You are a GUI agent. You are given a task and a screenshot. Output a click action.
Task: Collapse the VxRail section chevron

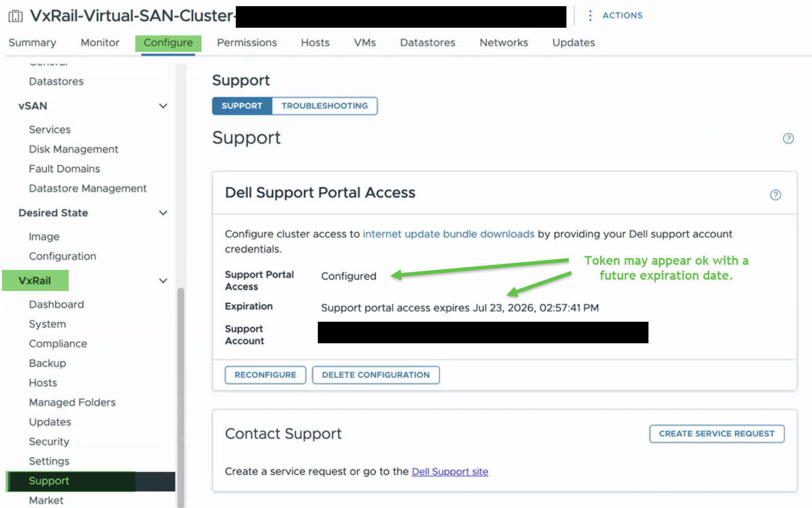coord(163,281)
